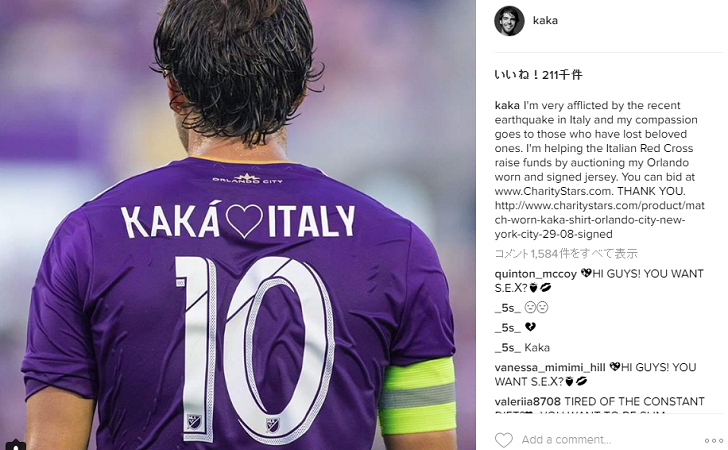Open the 211千件 likes count
Image resolution: width=728 pixels, height=450 pixels.
click(x=539, y=74)
